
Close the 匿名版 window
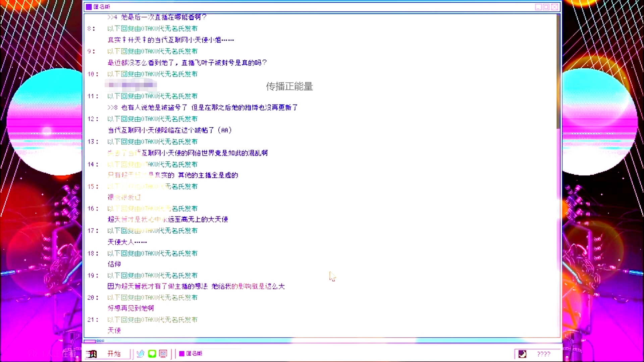click(x=554, y=7)
